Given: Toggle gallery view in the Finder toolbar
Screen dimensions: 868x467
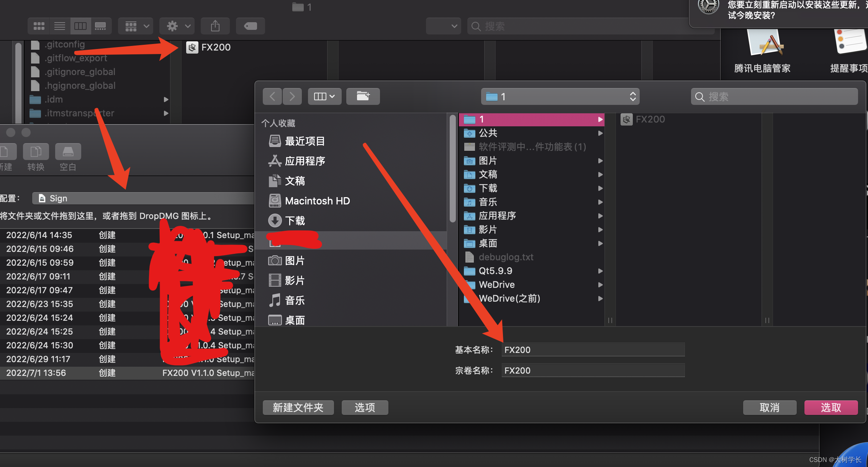Looking at the screenshot, I should [101, 26].
